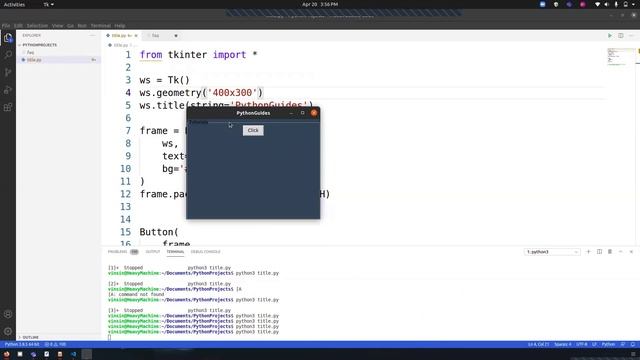The image size is (640, 360).
Task: Change language mode Python in status bar
Action: 608,344
